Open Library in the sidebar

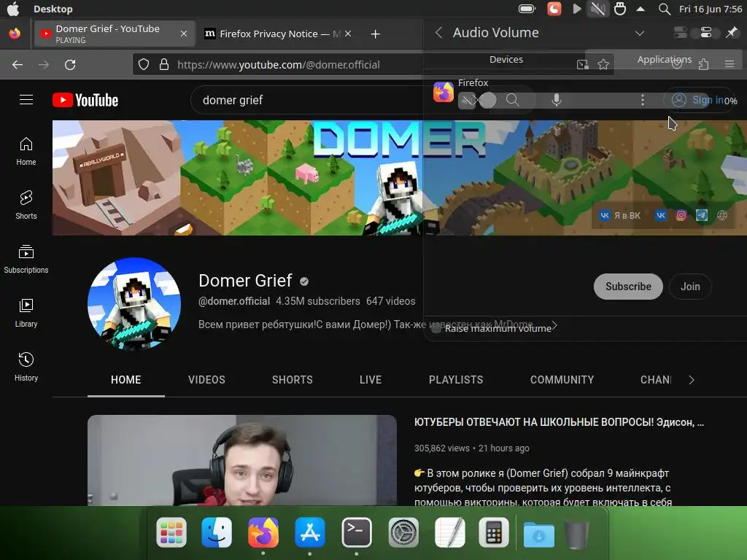[x=26, y=313]
